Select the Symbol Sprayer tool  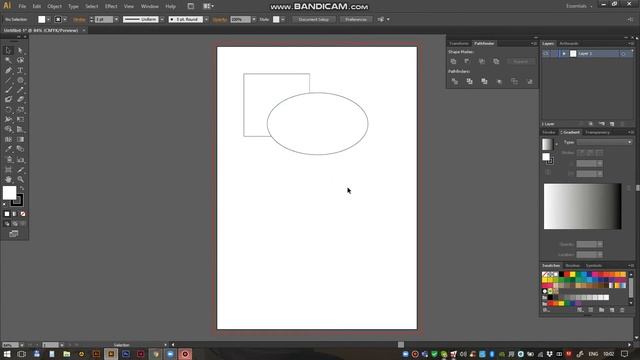(8, 160)
